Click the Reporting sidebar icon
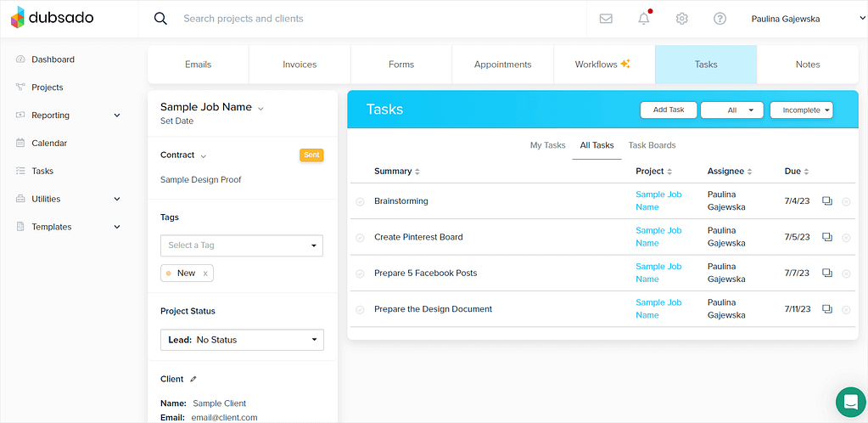The image size is (868, 423). (20, 116)
